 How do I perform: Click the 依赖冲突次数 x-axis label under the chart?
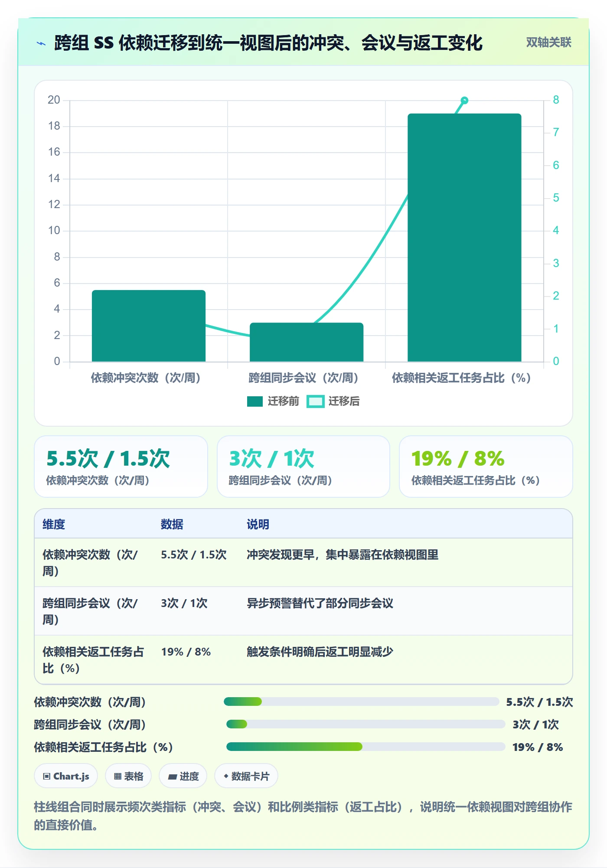point(146,378)
